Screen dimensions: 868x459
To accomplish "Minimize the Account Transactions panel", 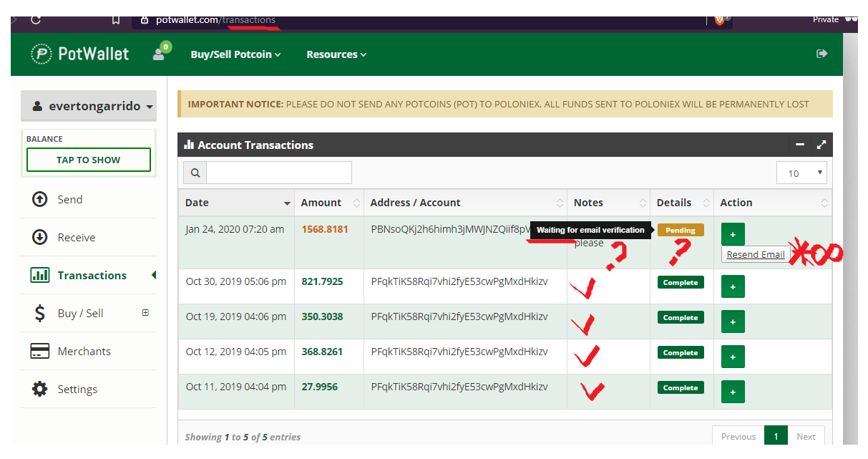I will point(800,145).
